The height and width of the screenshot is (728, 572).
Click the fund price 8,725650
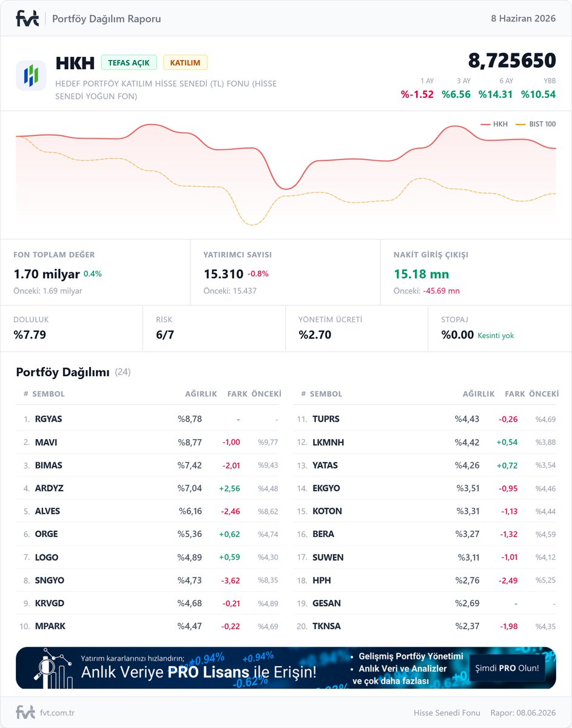512,61
